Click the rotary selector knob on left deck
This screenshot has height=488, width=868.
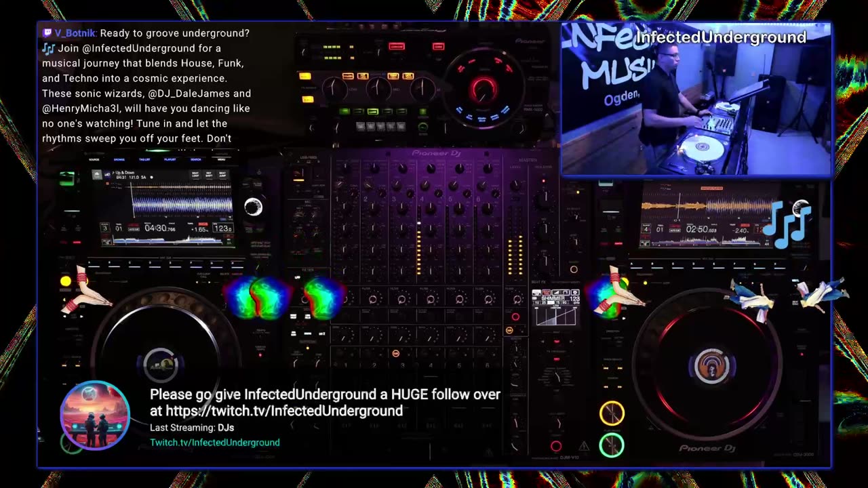pyautogui.click(x=253, y=207)
